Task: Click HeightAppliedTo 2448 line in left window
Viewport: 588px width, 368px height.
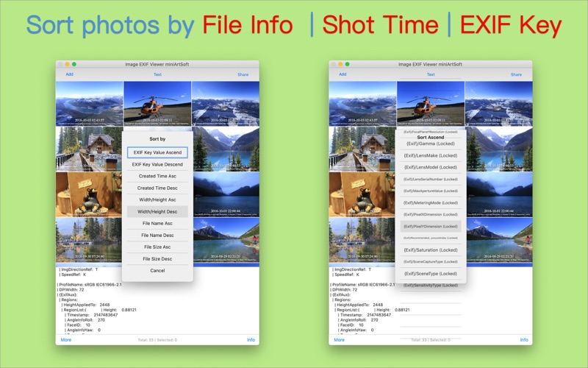Action: point(85,305)
